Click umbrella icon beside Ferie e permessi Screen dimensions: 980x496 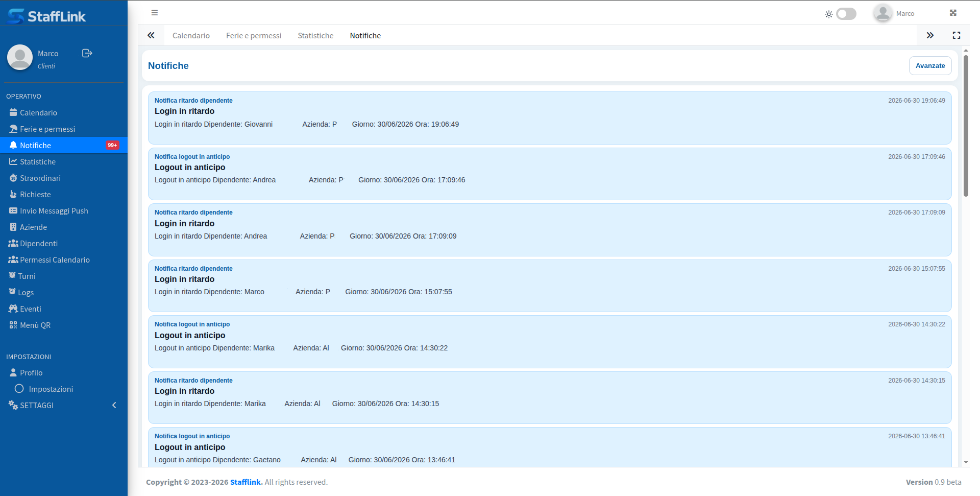coord(13,129)
